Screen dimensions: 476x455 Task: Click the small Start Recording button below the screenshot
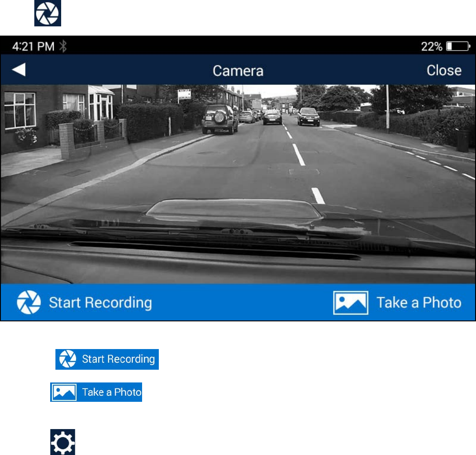point(107,359)
